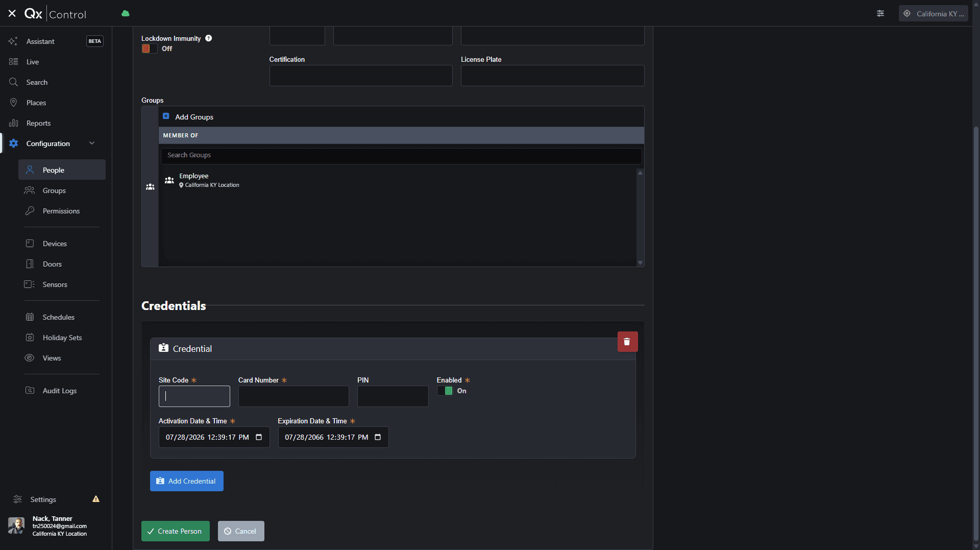Click the Certification input field
The image size is (980, 550).
[x=361, y=76]
